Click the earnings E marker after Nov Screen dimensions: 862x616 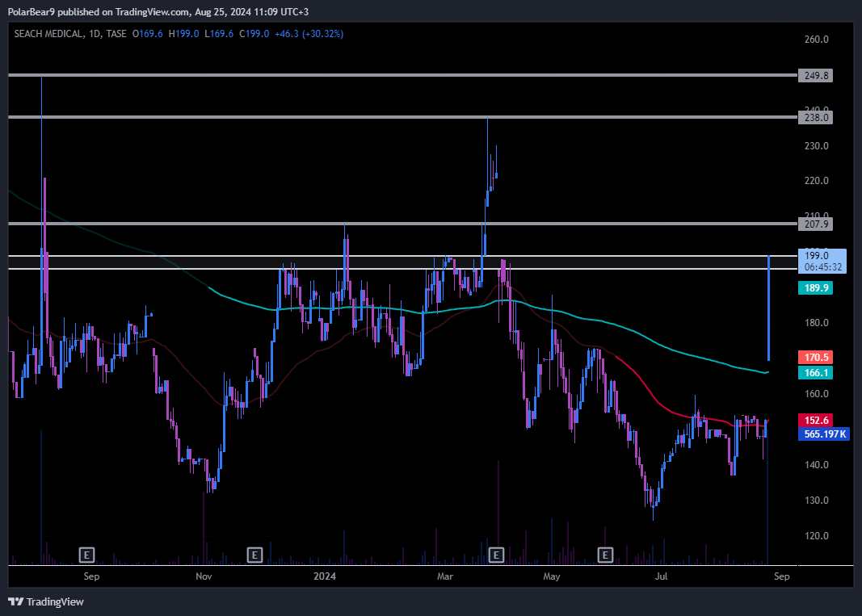coord(254,555)
